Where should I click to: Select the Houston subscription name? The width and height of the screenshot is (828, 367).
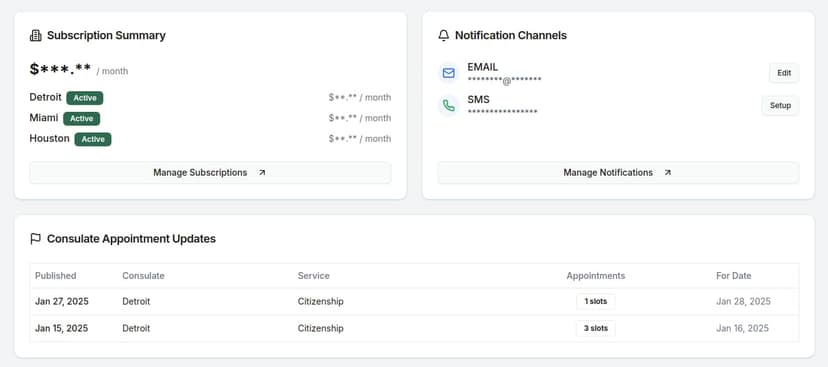pos(50,138)
